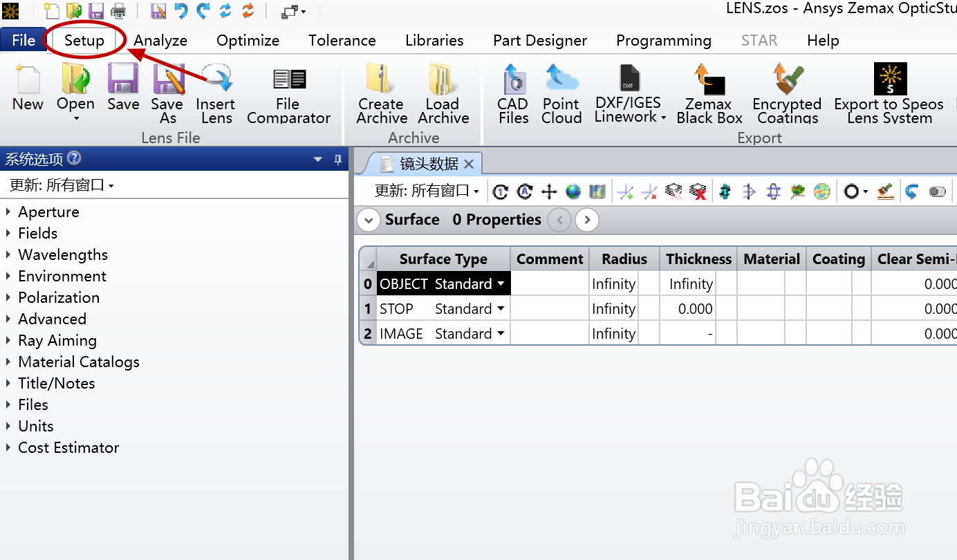Open DXF/IGES Linework dropdown
The width and height of the screenshot is (957, 560).
click(x=629, y=93)
